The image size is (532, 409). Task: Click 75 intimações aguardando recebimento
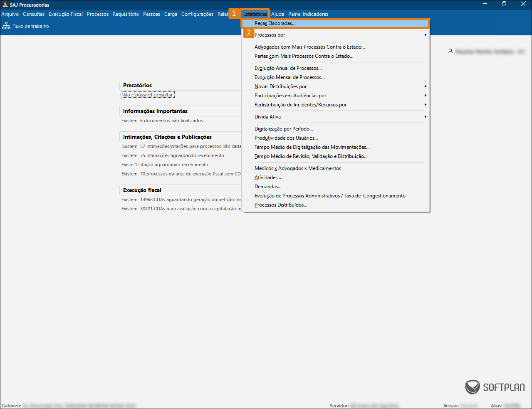point(182,155)
